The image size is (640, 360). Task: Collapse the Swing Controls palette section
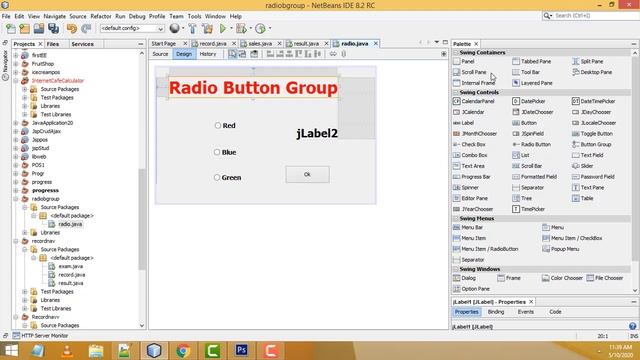click(x=456, y=93)
